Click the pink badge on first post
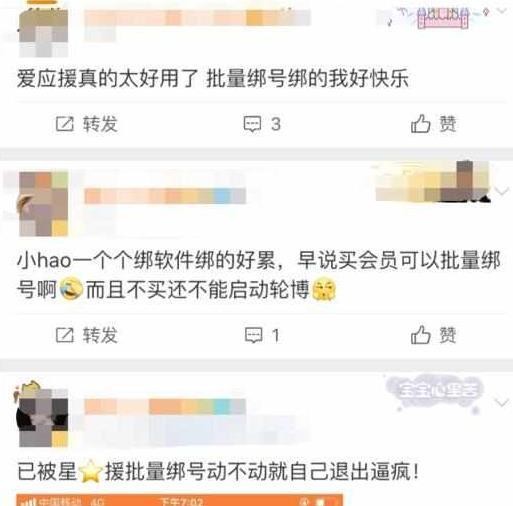This screenshot has height=506, width=513. click(443, 18)
